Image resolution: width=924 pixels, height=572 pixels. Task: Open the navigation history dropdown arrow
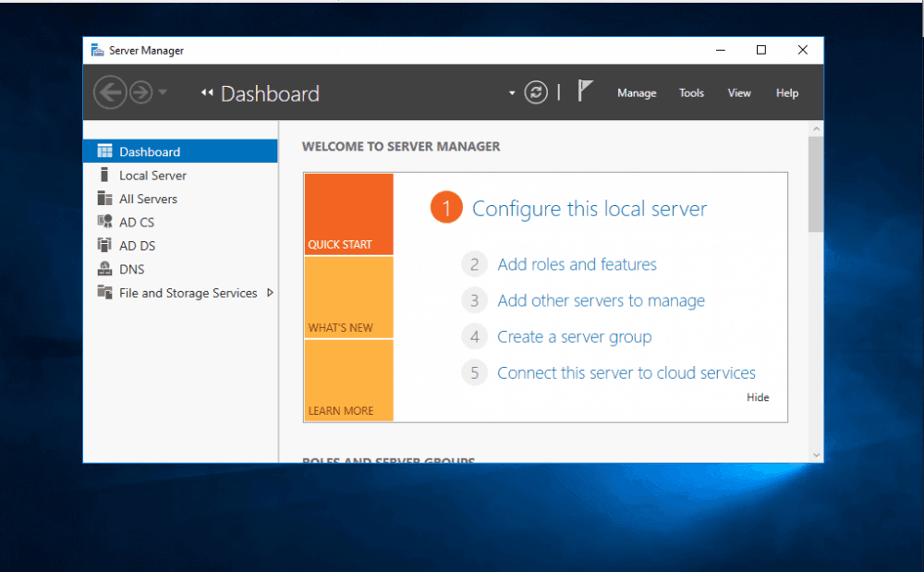[512, 93]
